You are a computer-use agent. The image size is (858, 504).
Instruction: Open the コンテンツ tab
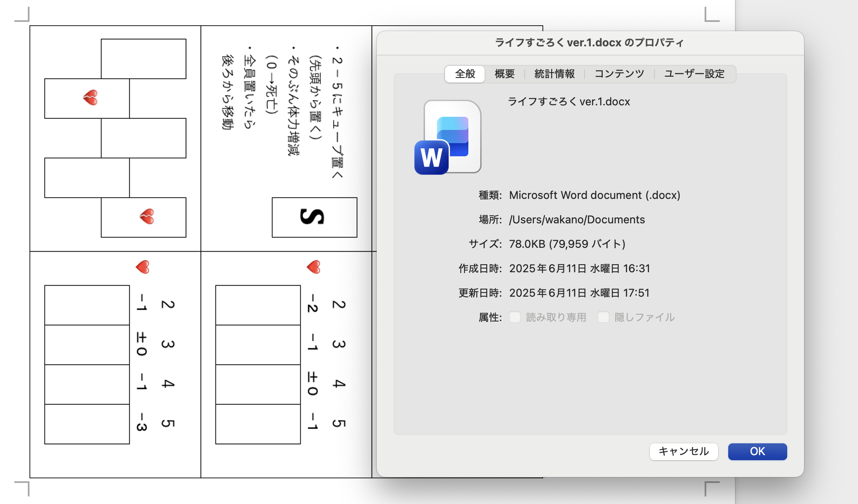tap(619, 74)
